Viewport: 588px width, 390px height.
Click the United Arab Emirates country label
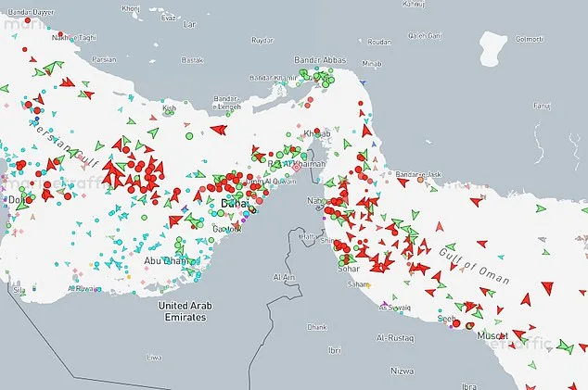(x=185, y=310)
